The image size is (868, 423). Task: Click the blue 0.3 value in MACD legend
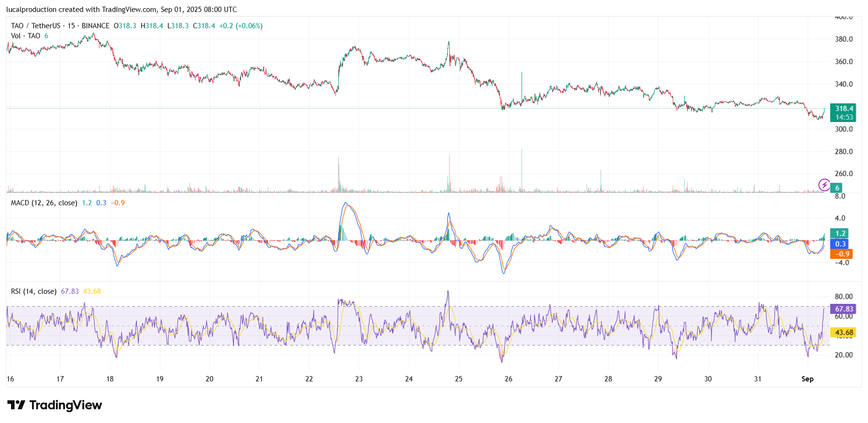point(101,203)
